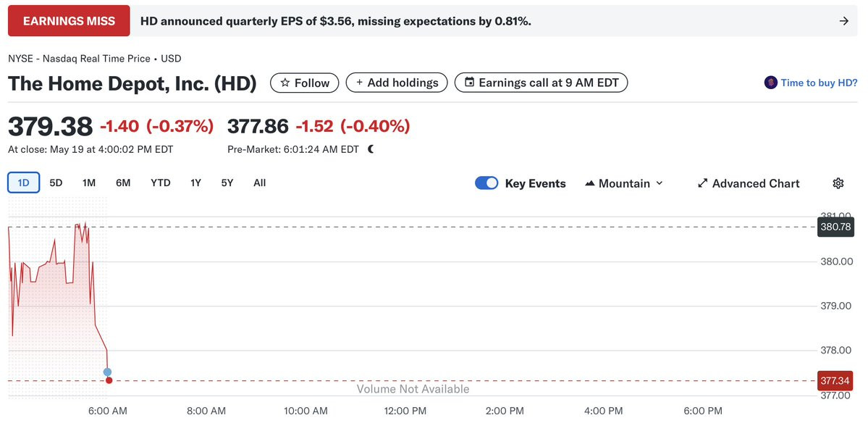
Task: Click the Advanced Chart expand arrows icon
Action: (x=702, y=183)
